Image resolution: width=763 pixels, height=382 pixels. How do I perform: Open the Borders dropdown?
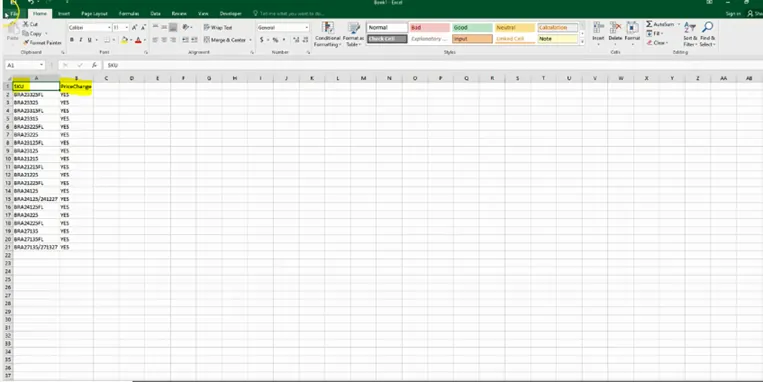[113, 40]
